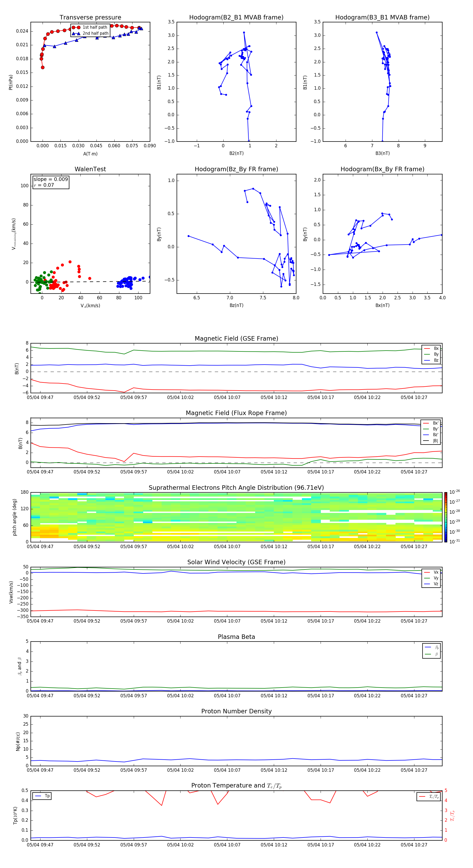Click the "WalenTest" plot title
Screen dimensions: 473x868
90,169
